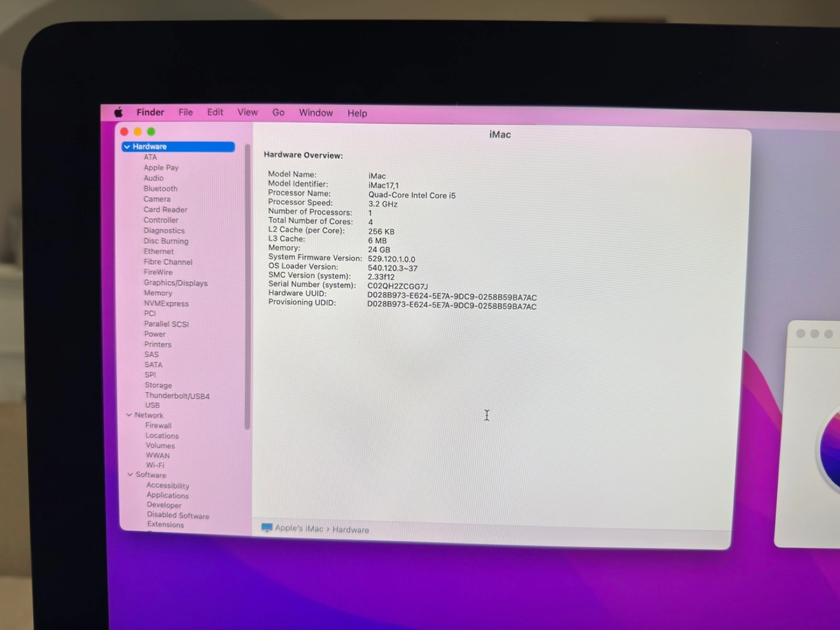Open the Finder menu
The height and width of the screenshot is (630, 840).
[x=150, y=112]
